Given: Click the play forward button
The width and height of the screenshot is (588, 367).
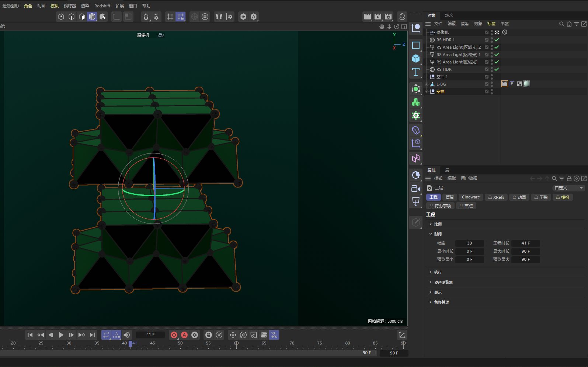Looking at the screenshot, I should [x=61, y=335].
